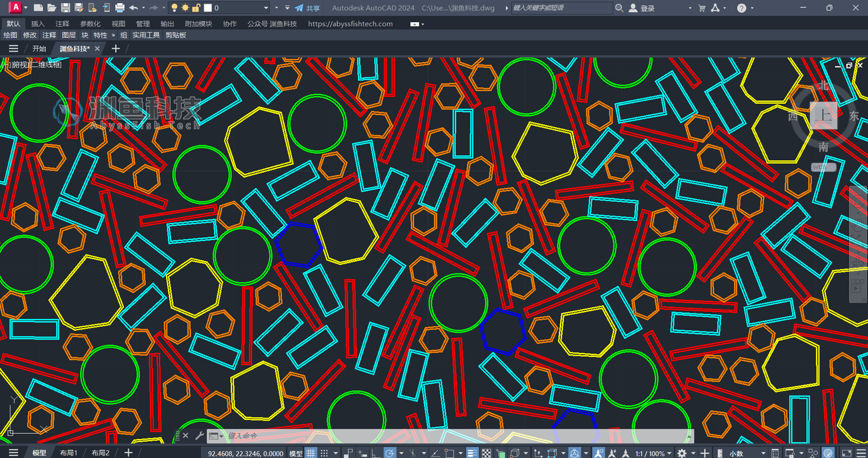Toggle transparency checkerboard icon

click(487, 453)
